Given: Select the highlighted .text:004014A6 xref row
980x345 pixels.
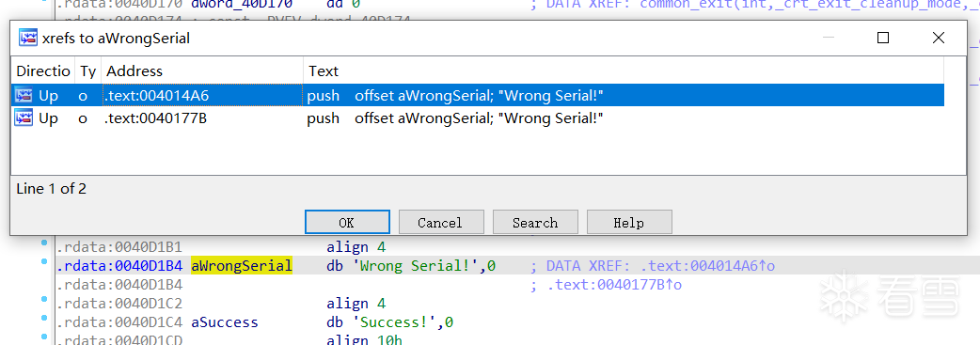Looking at the screenshot, I should point(478,96).
